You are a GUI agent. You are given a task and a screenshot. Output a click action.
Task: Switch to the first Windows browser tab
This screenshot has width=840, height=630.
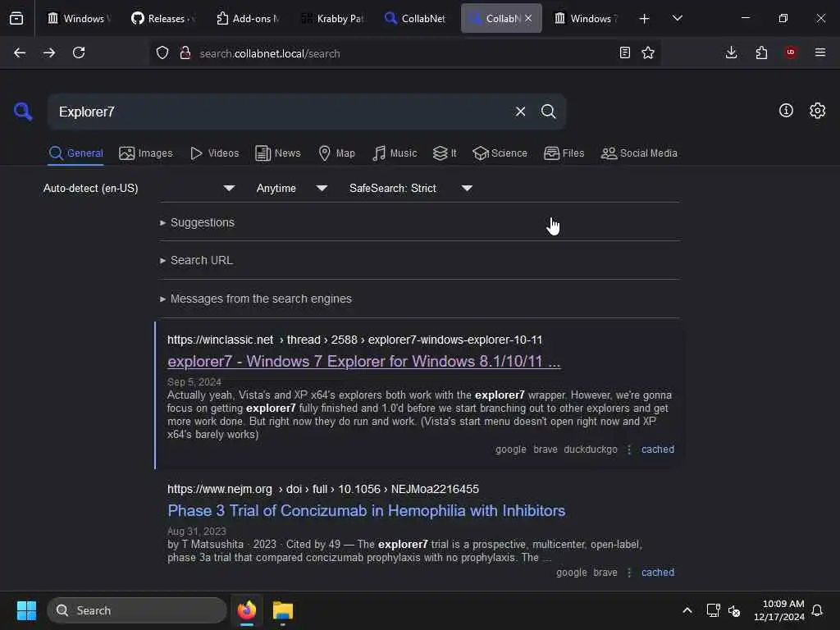point(80,19)
